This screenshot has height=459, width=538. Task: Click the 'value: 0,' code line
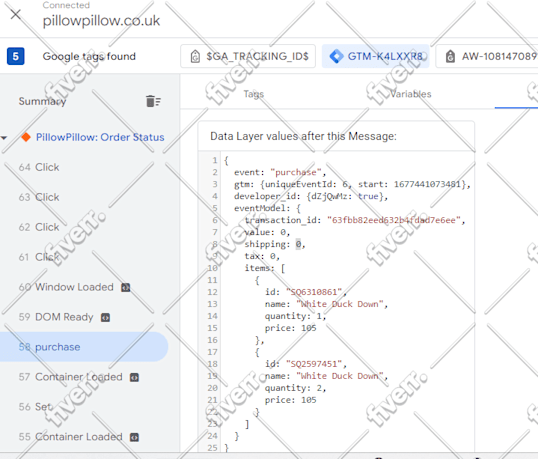[x=267, y=232]
